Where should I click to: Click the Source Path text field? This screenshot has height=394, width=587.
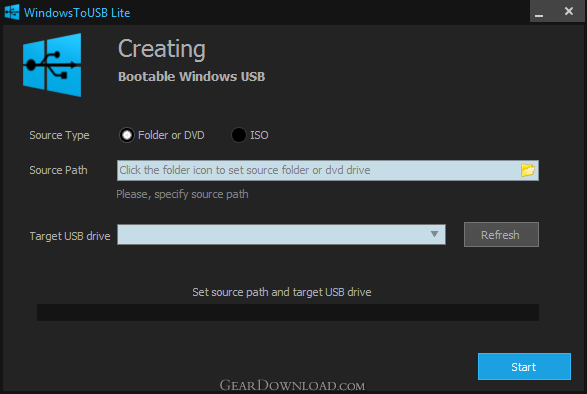coord(328,170)
